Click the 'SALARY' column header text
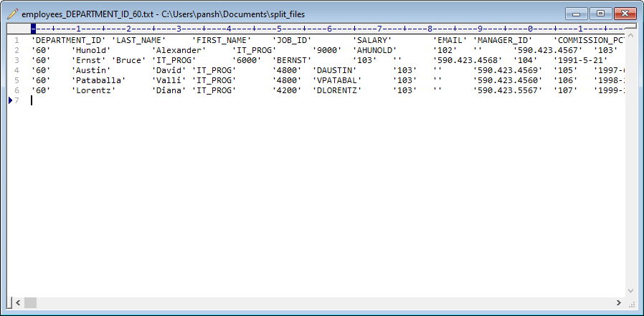The image size is (644, 316). (372, 40)
